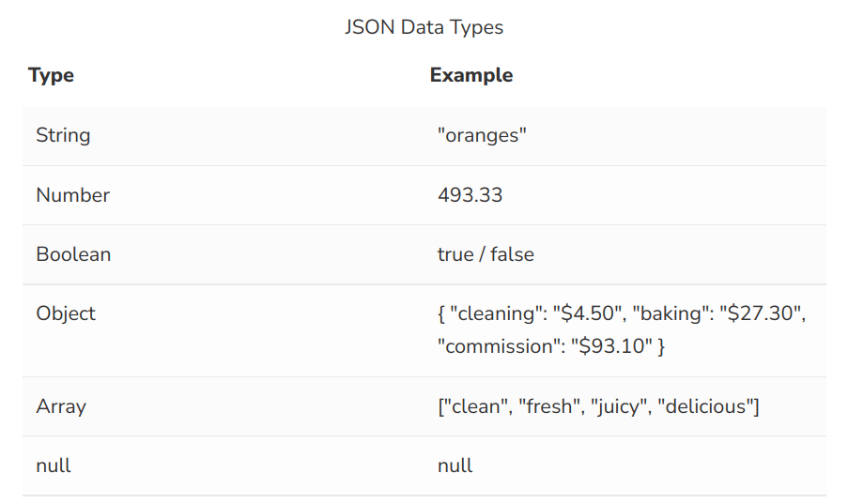The width and height of the screenshot is (848, 504).
Task: Click the "cleaning" key in Object example
Action: coord(495,313)
